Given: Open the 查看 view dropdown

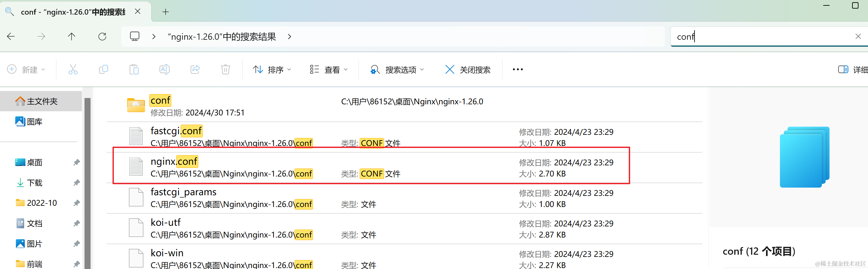Looking at the screenshot, I should click(x=329, y=69).
